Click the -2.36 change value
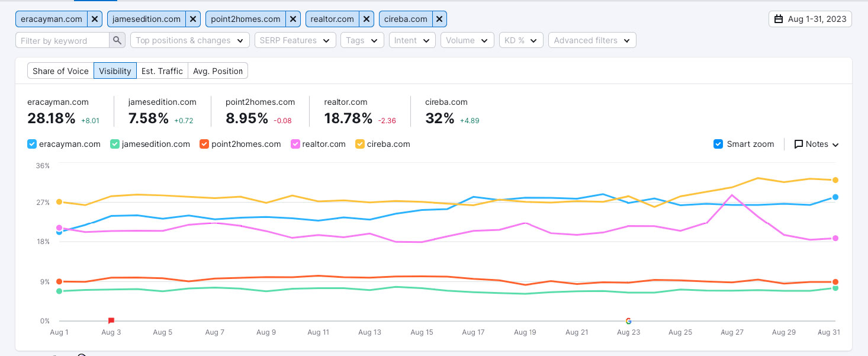 [387, 121]
